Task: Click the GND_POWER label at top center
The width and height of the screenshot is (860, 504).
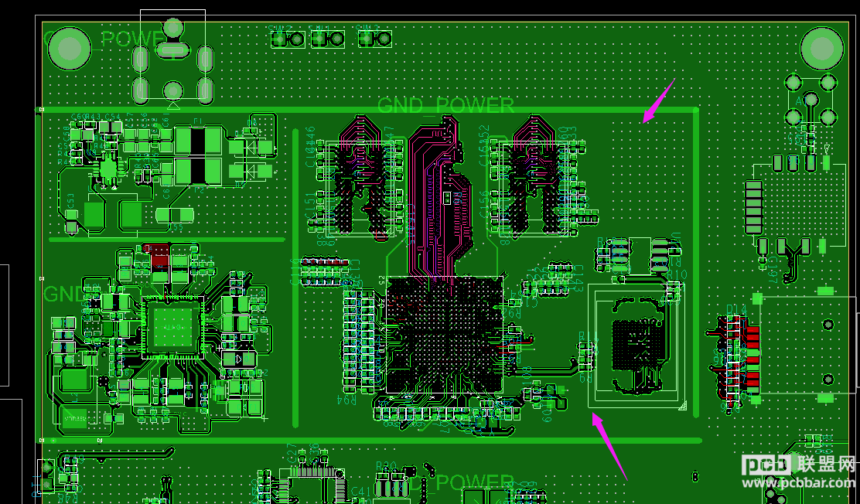Action: click(x=445, y=105)
